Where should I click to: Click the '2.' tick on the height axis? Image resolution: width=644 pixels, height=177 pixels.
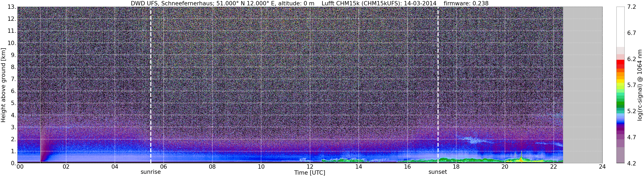13,139
